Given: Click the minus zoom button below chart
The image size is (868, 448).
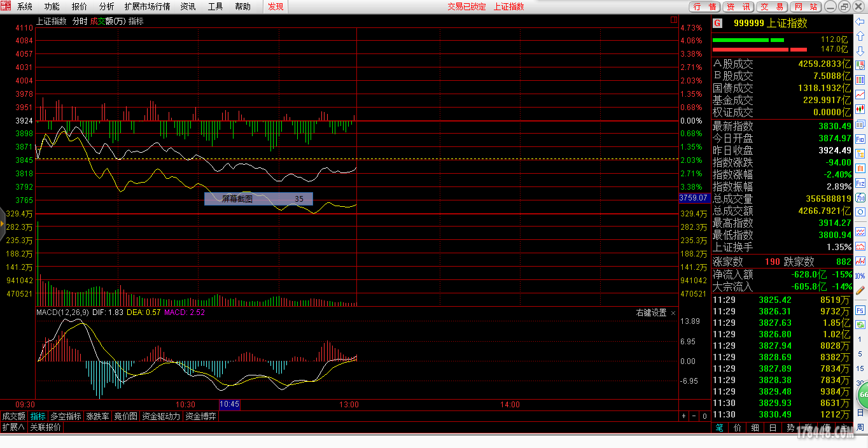Looking at the screenshot, I should tap(694, 416).
